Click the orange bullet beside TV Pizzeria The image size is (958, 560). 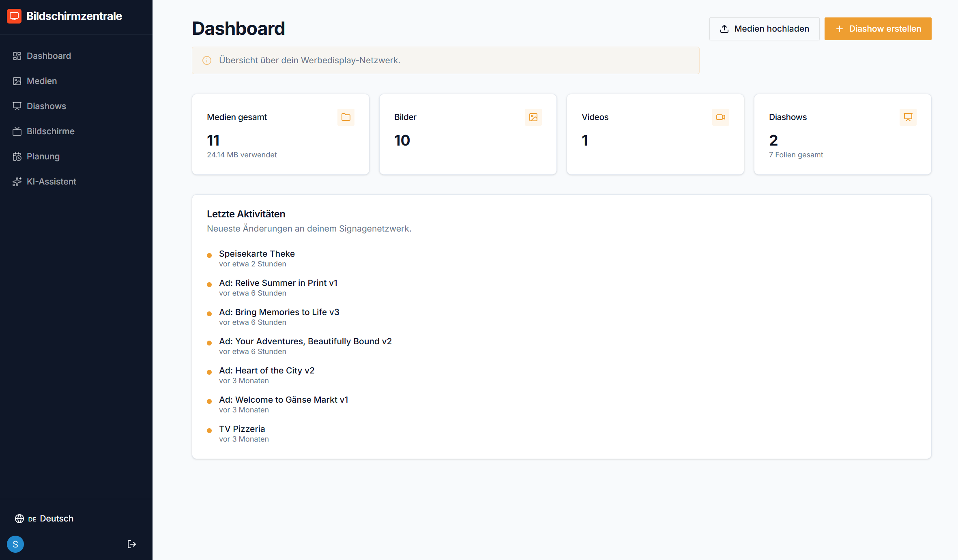pos(209,431)
